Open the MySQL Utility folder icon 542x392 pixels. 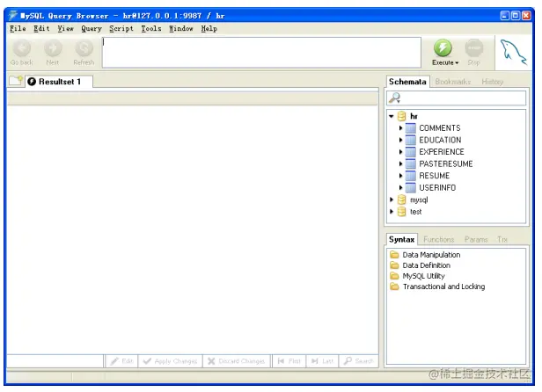point(394,276)
